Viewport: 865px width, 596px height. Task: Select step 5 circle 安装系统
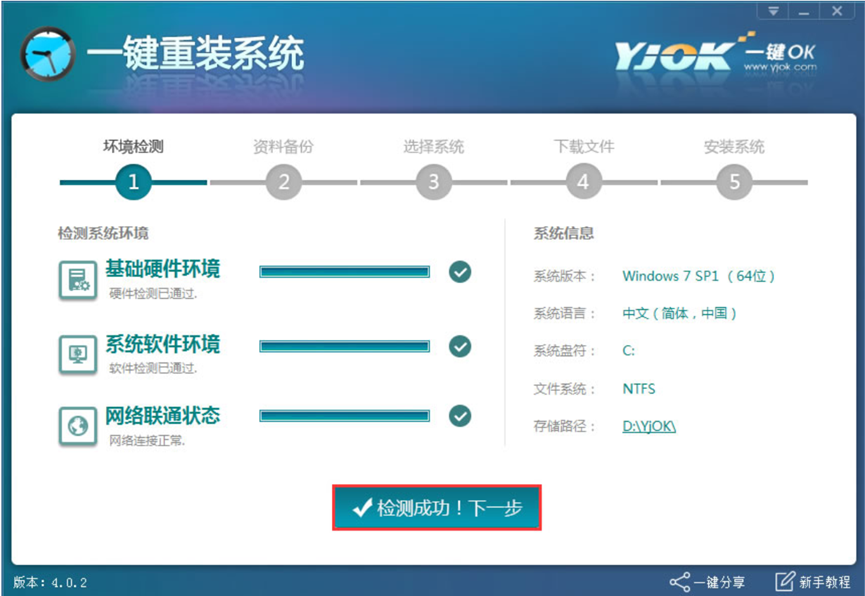pyautogui.click(x=734, y=182)
